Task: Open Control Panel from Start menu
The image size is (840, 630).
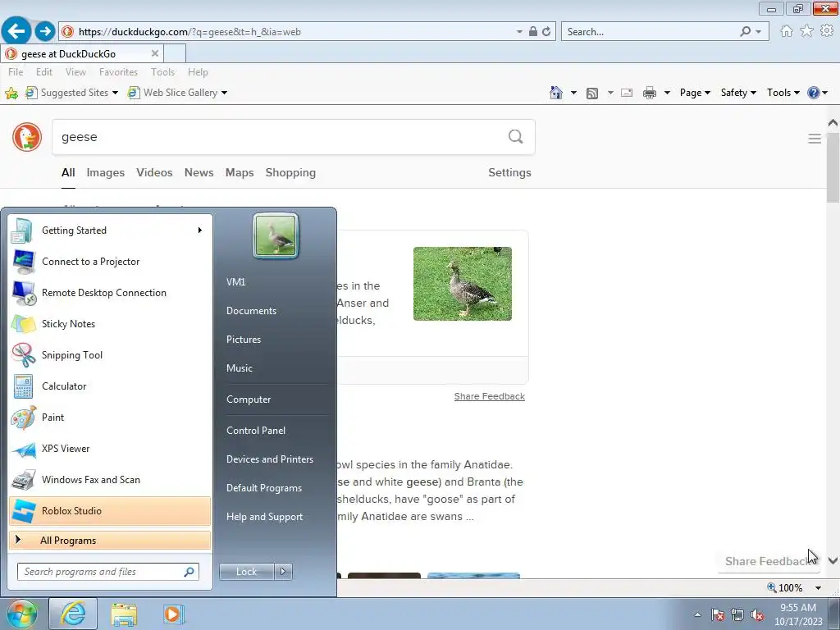Action: pos(256,431)
